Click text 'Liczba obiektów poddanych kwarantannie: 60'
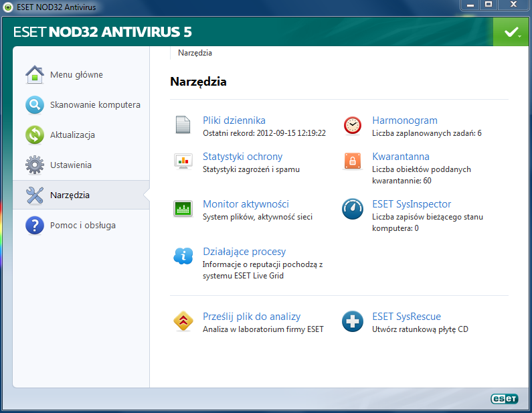 422,175
